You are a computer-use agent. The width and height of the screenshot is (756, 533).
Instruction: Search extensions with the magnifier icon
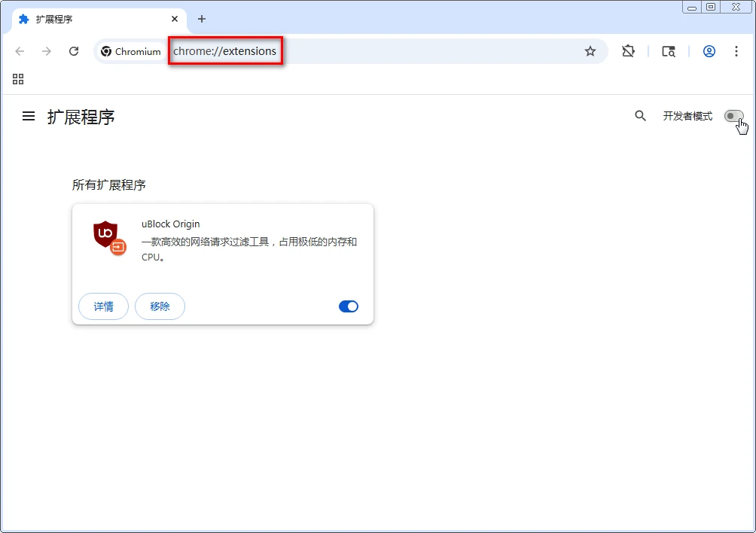point(640,116)
